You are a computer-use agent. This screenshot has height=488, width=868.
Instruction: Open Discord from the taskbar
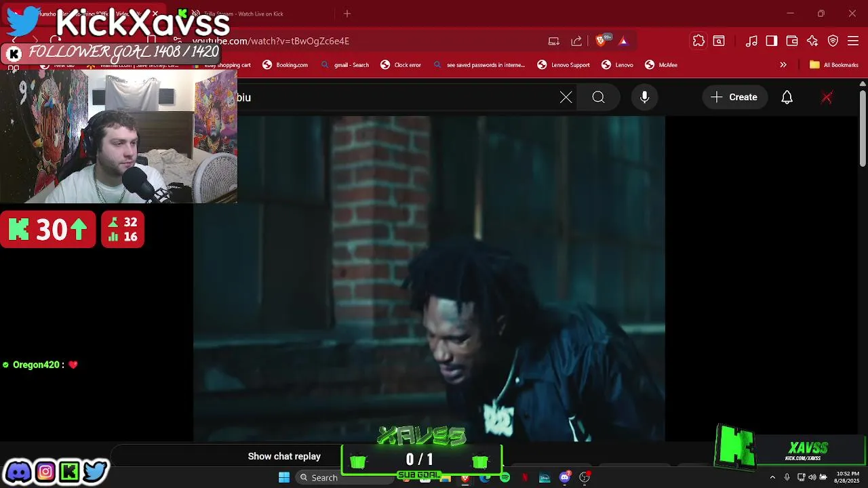click(x=564, y=477)
